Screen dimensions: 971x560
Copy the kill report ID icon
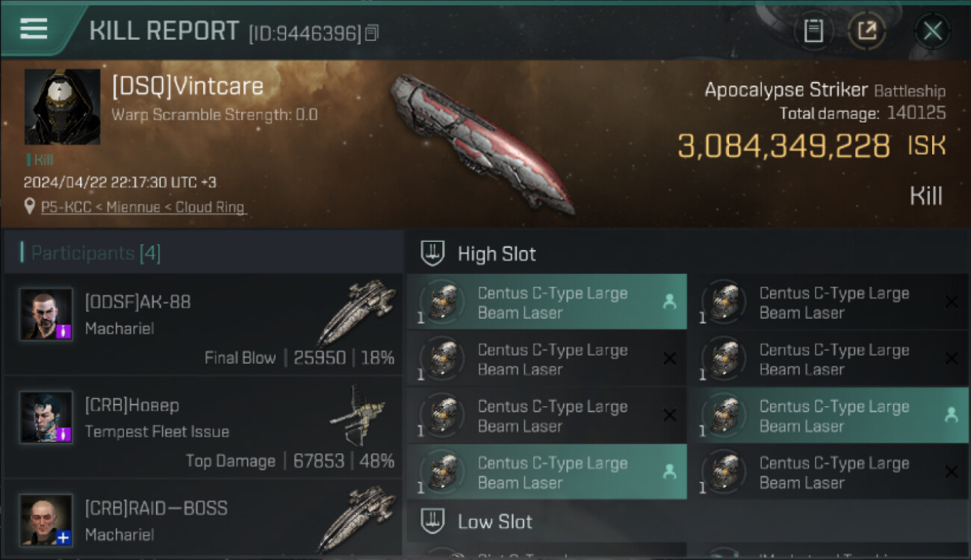(x=371, y=33)
